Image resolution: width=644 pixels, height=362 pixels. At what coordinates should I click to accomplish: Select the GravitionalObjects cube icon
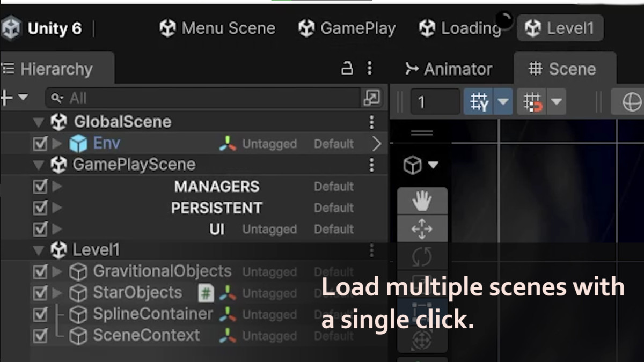coord(78,272)
